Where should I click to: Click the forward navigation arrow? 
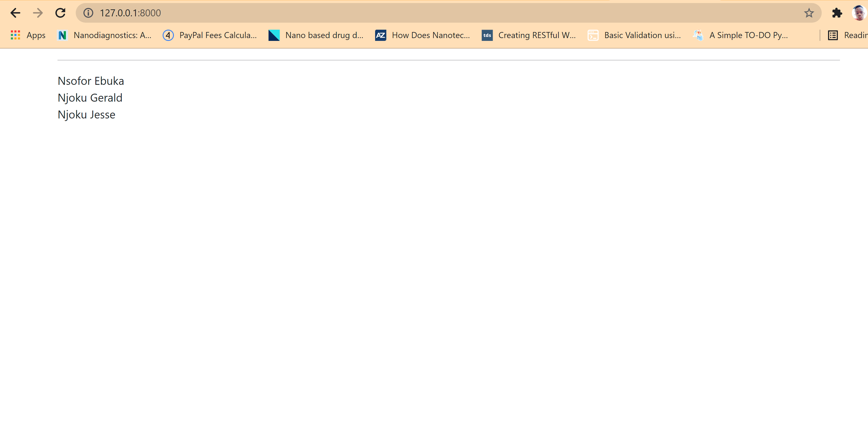click(x=38, y=13)
